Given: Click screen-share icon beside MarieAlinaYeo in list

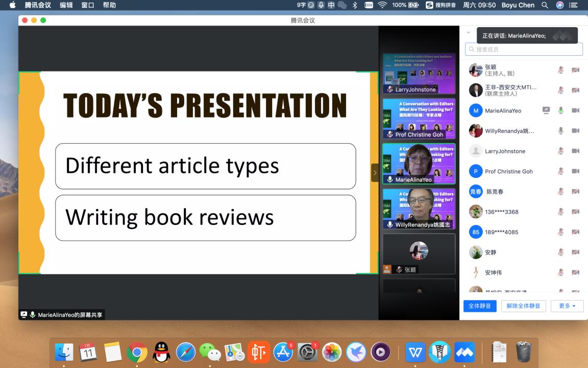Looking at the screenshot, I should [x=546, y=110].
